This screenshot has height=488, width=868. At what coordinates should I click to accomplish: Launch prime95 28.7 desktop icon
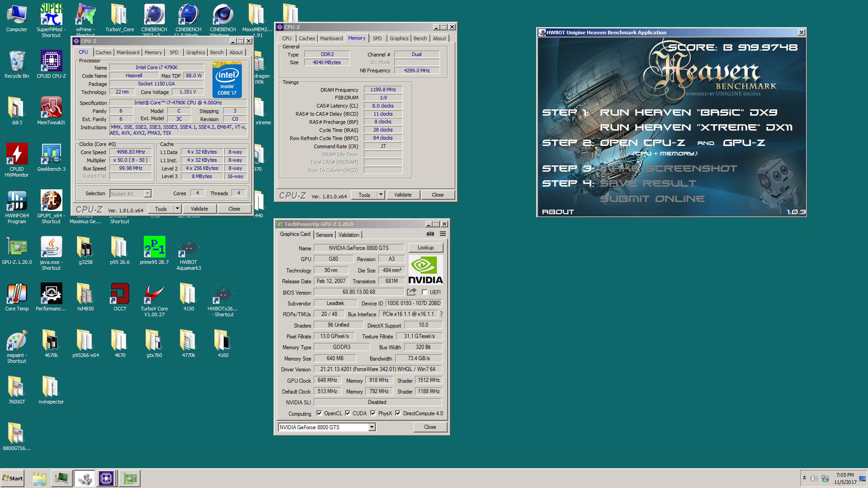coord(154,250)
